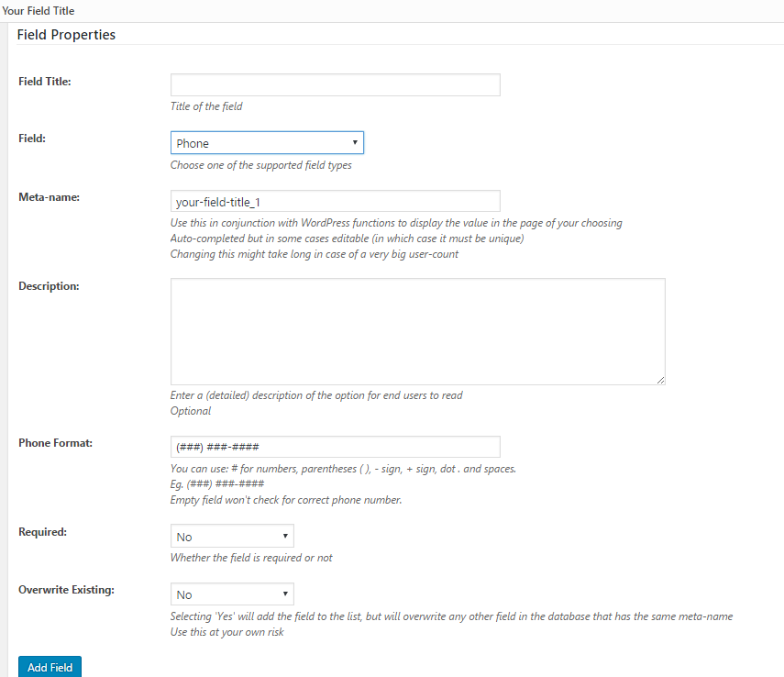The height and width of the screenshot is (677, 784).
Task: Expand the Required dropdown set to No
Action: point(232,537)
